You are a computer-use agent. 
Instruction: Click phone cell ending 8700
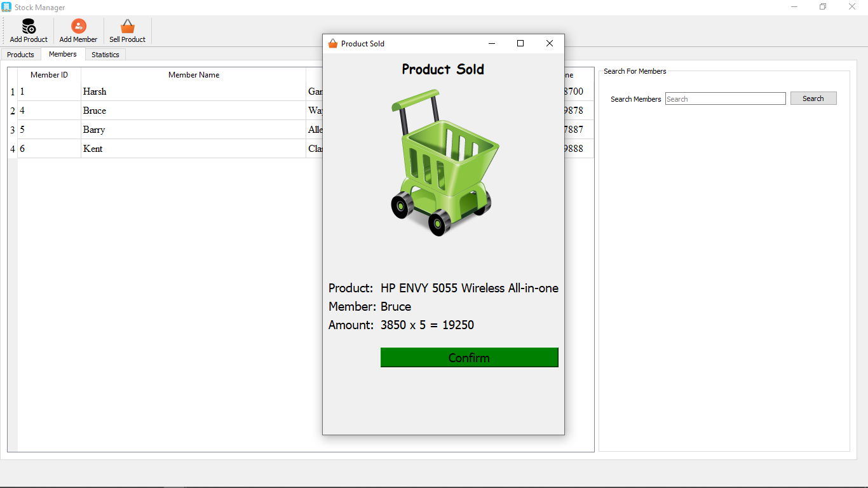pos(578,91)
